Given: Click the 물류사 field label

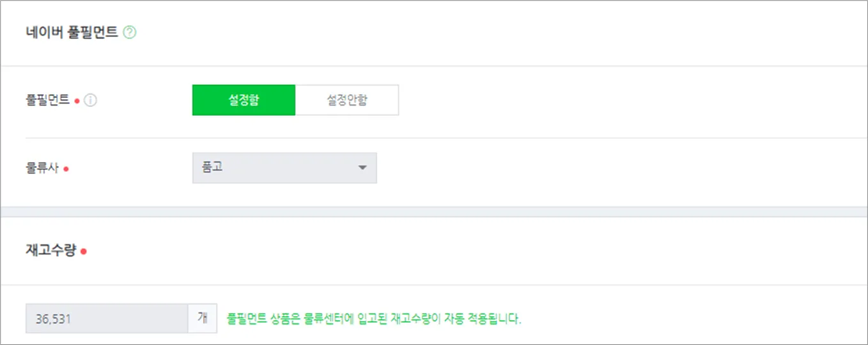Looking at the screenshot, I should (x=43, y=169).
